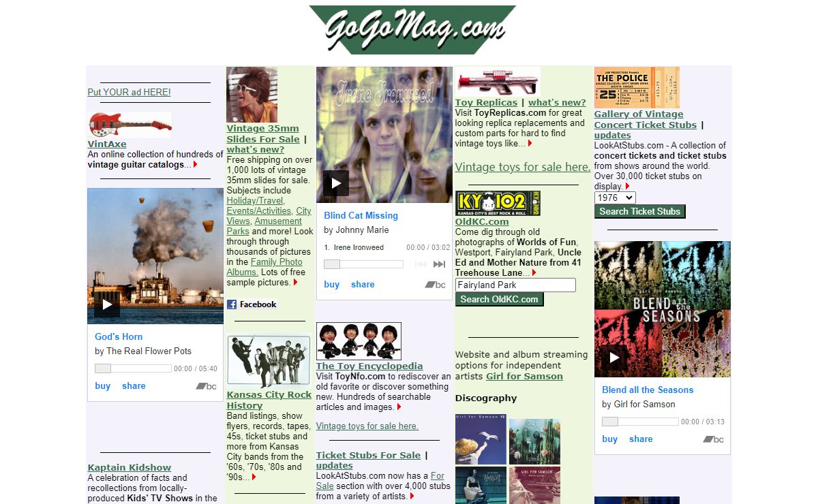Open Amusement Parks link
This screenshot has width=818, height=504.
(264, 226)
